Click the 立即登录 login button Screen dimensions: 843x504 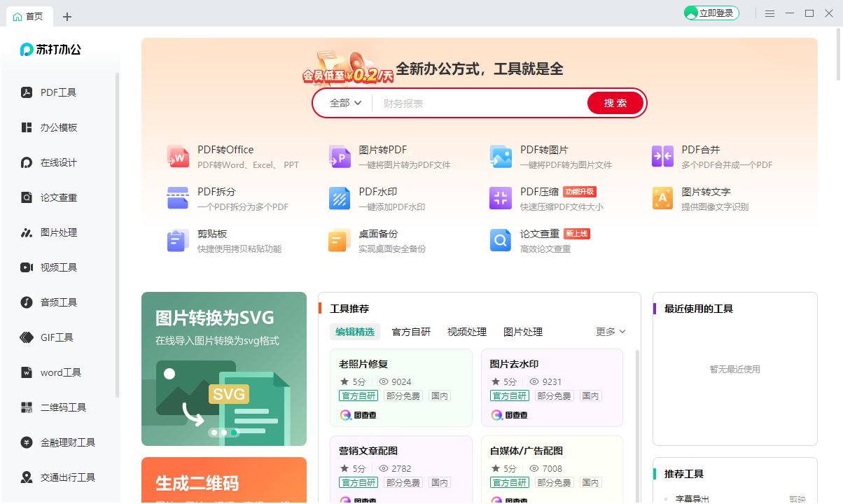pos(711,13)
